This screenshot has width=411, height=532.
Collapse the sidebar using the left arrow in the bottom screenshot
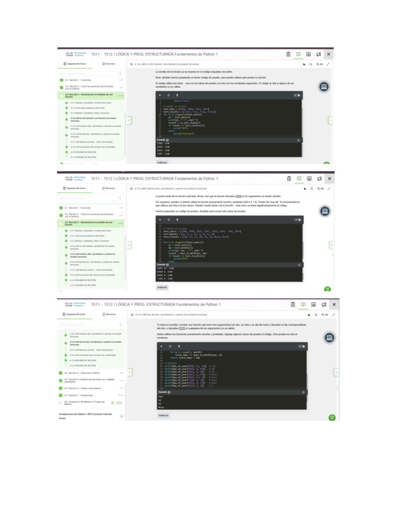[130, 372]
